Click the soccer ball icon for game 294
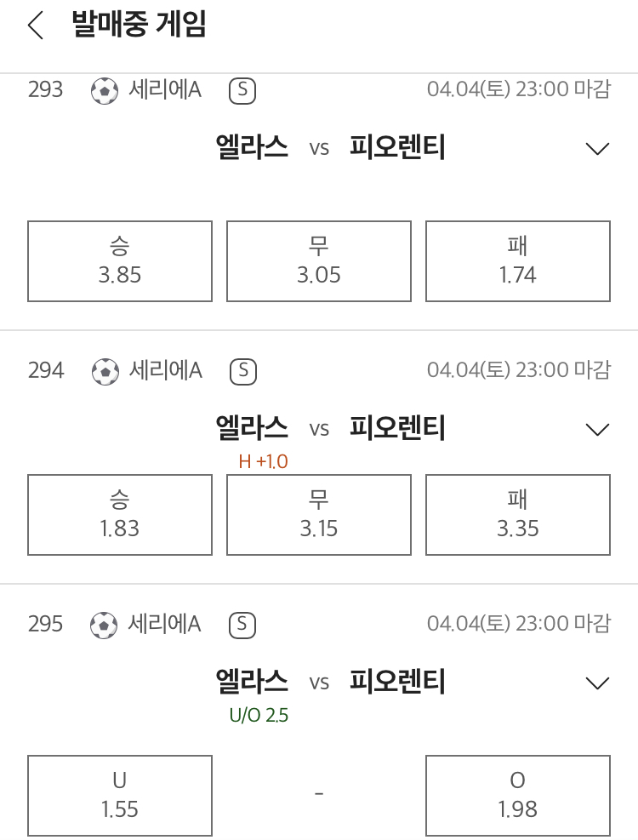The width and height of the screenshot is (638, 840). point(105,371)
